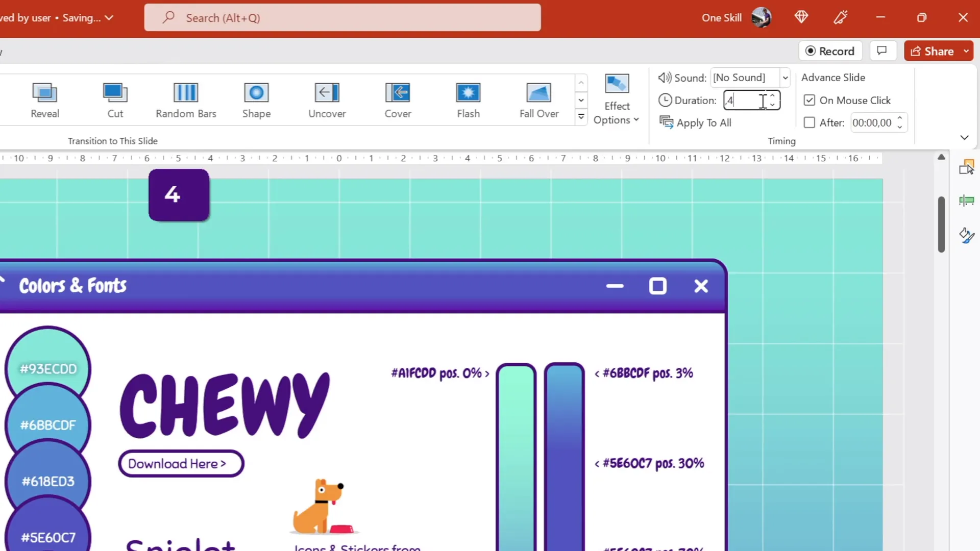Select the CHEWY font title text
Image resolution: width=980 pixels, height=551 pixels.
[225, 406]
